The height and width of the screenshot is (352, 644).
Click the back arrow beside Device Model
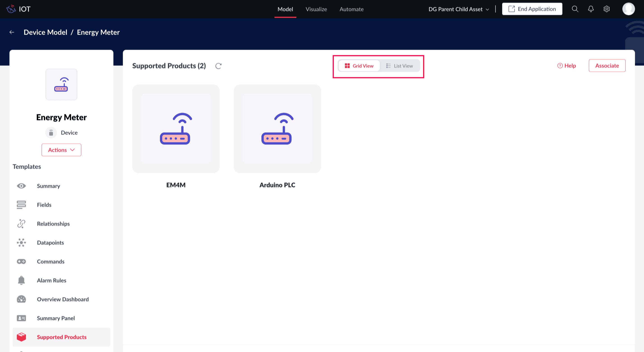[x=12, y=32]
